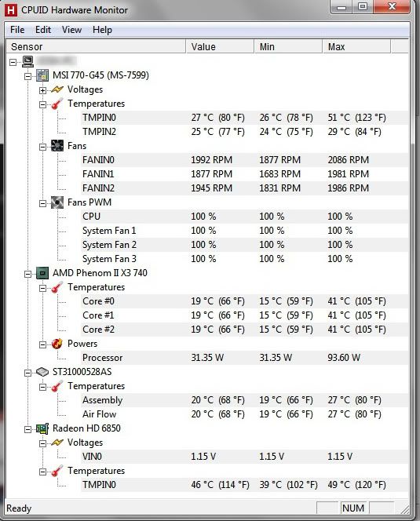Collapse the AMD Phenom II X3 740 node
Screen dimensions: 420x521
click(x=28, y=274)
